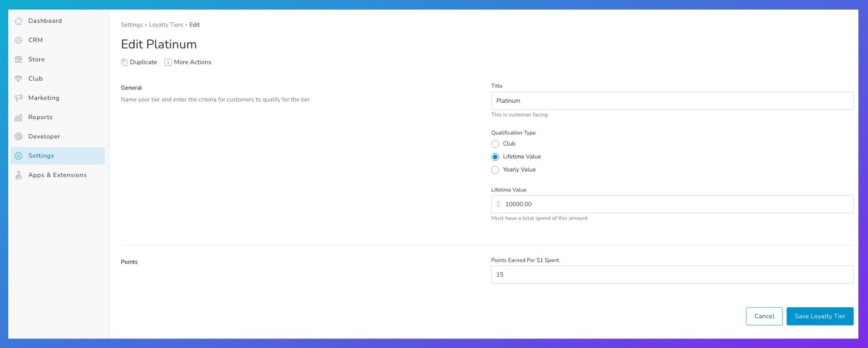Viewport: 868px width, 348px height.
Task: Click the Marketing megaphone icon
Action: point(18,98)
